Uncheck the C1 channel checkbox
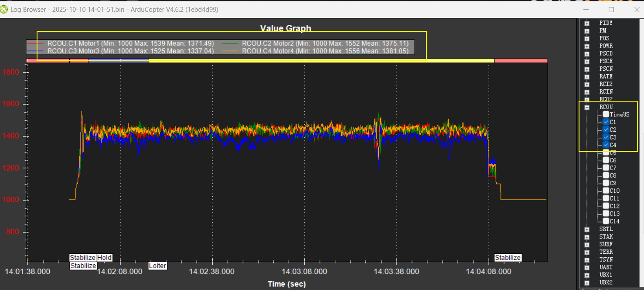Screen dimensions: 644x290 click(606, 122)
